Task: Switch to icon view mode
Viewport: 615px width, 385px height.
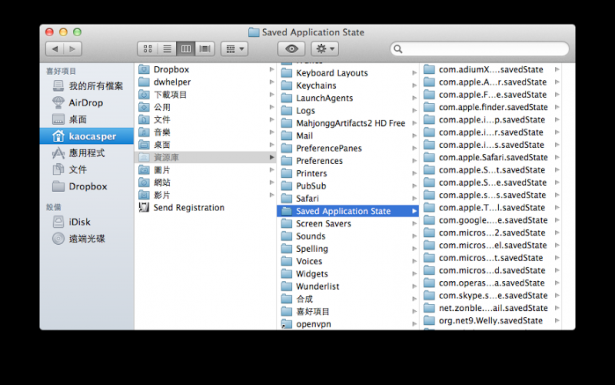Action: [148, 49]
